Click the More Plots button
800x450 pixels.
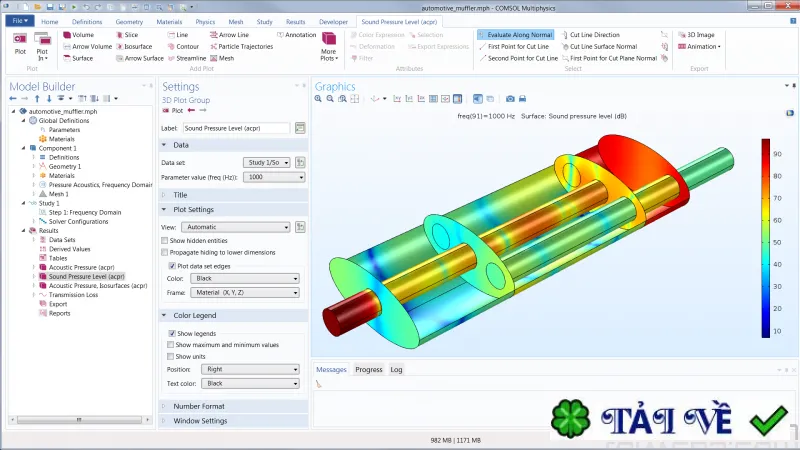[x=329, y=46]
